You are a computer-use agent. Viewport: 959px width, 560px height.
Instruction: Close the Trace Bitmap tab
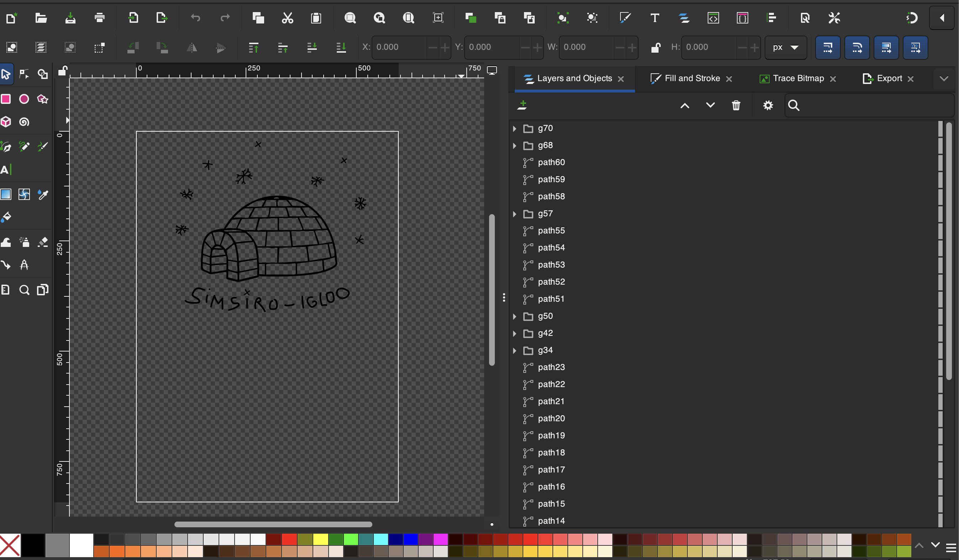point(833,79)
